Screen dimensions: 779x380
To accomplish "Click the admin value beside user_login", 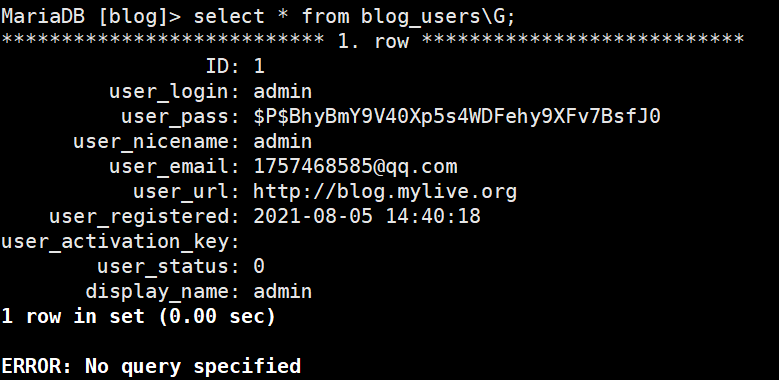I will click(283, 91).
